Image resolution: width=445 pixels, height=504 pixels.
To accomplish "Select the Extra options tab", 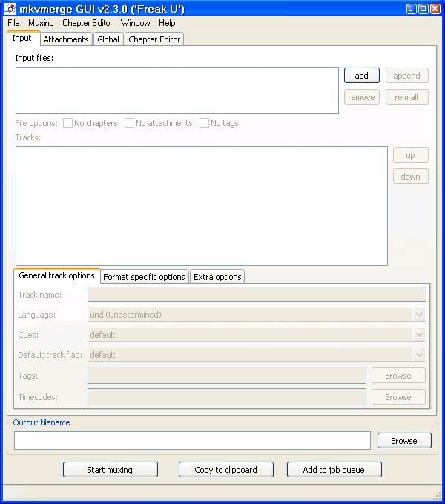I will pos(217,277).
